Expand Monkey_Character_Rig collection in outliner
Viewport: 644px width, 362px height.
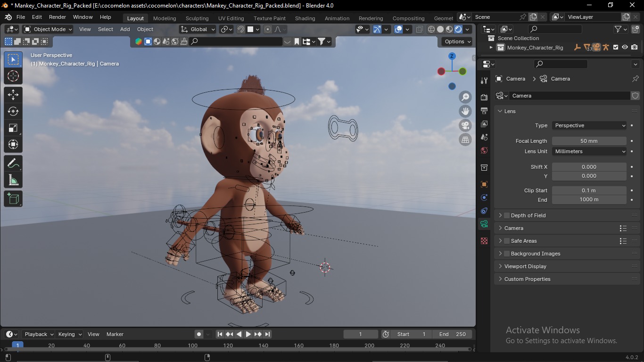click(x=491, y=47)
